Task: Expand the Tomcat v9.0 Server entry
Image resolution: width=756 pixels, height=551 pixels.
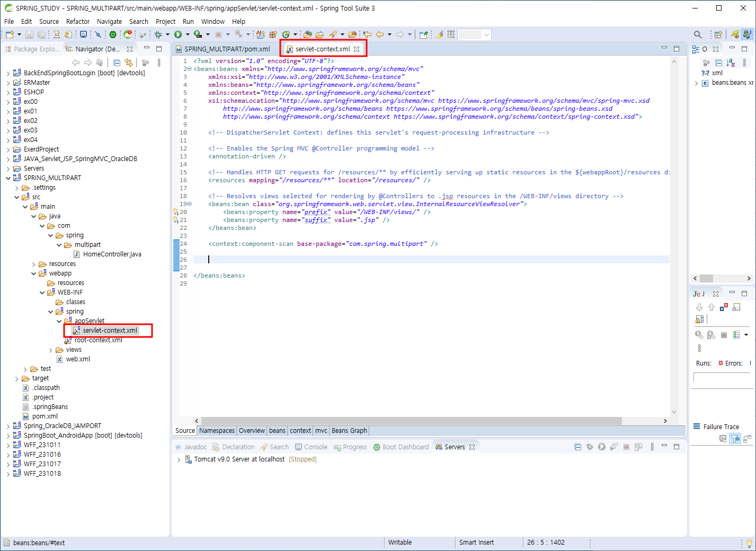Action: 179,459
